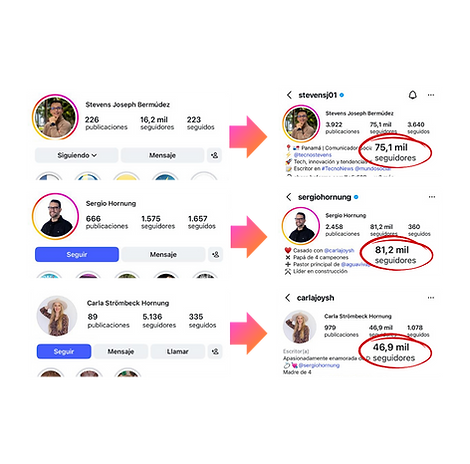Follow Carla Strömbeck Hornung with Seguir

(64, 351)
